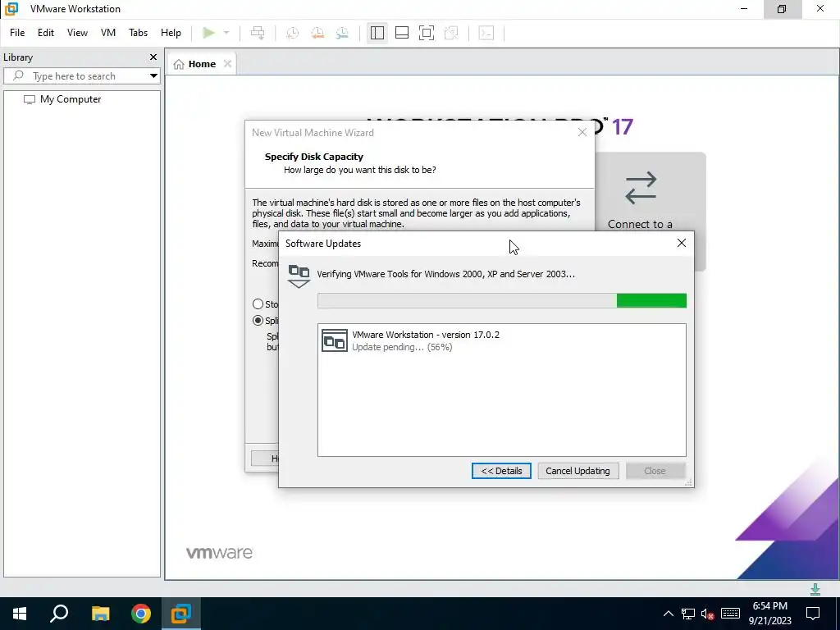Close the New Virtual Machine Wizard

coord(582,132)
